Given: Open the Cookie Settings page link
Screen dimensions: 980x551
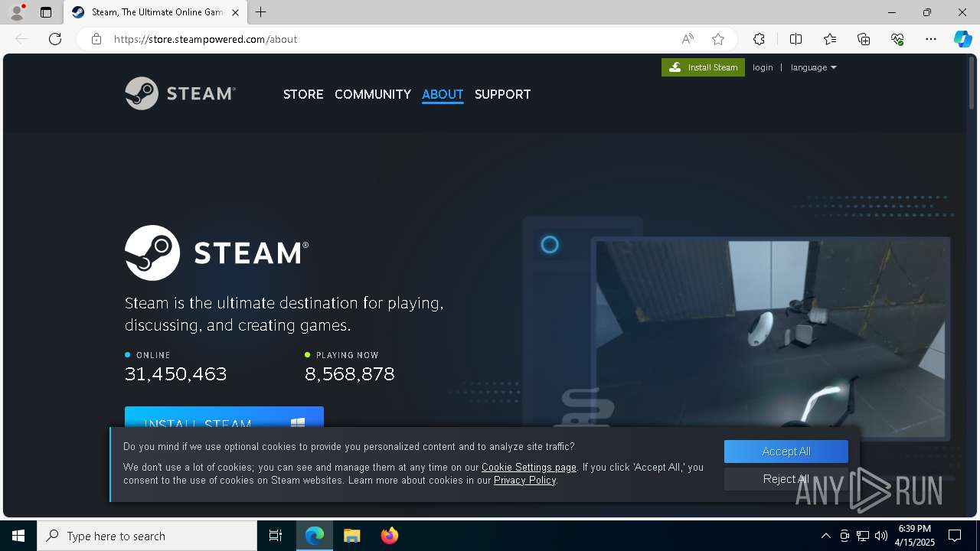Looking at the screenshot, I should pyautogui.click(x=529, y=467).
